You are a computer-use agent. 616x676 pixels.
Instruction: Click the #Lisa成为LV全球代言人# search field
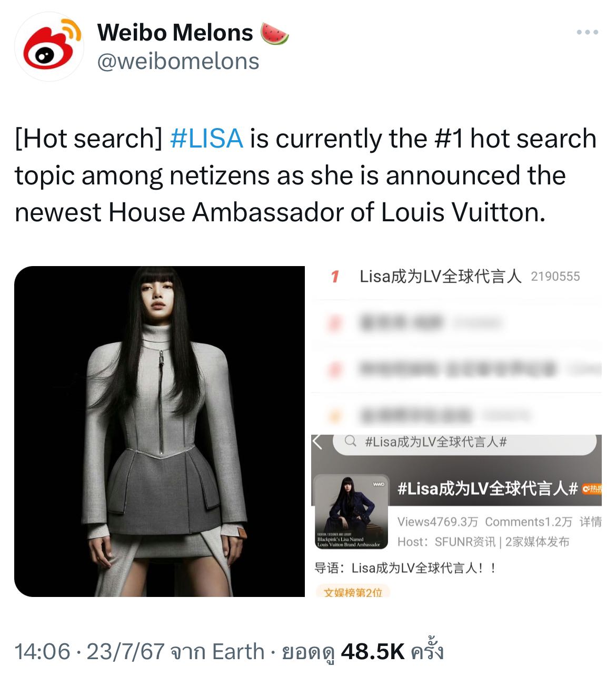click(x=465, y=443)
